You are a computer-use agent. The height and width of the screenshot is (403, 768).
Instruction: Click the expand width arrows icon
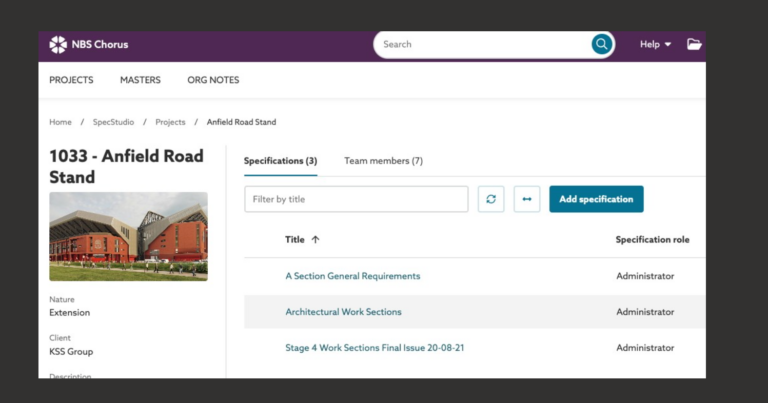click(x=527, y=199)
